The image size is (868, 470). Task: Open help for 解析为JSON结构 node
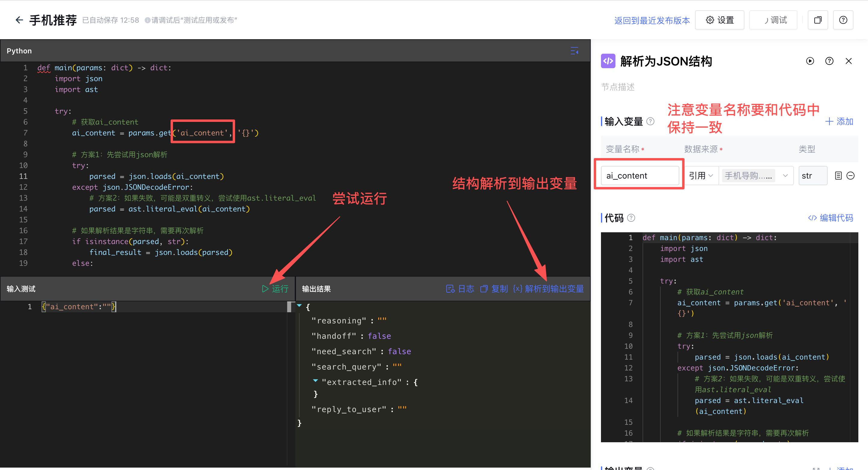[x=829, y=61]
